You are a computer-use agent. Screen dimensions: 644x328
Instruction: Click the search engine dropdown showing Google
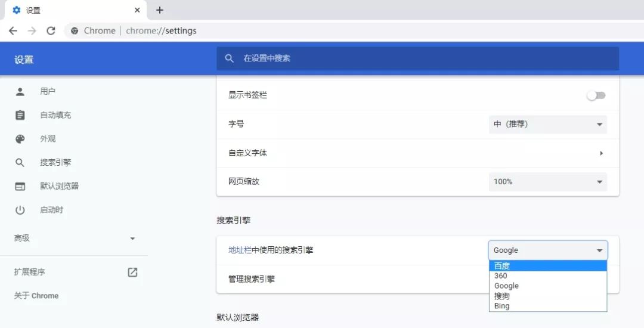click(548, 250)
